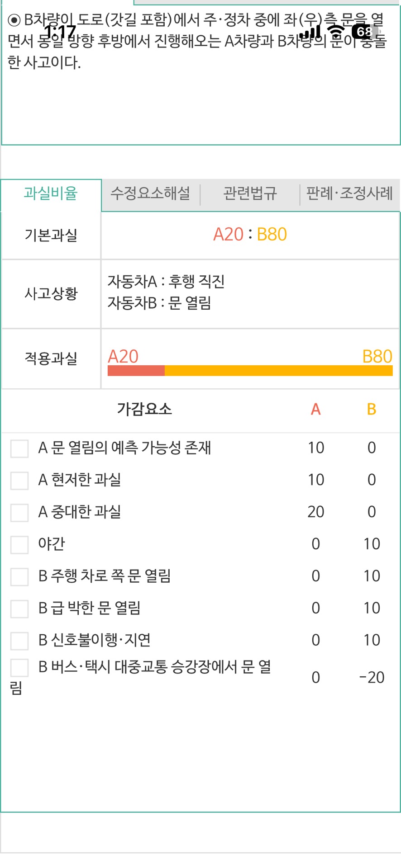This screenshot has height=868, width=401.
Task: Tap the Wi-Fi icon in status bar
Action: [x=336, y=32]
